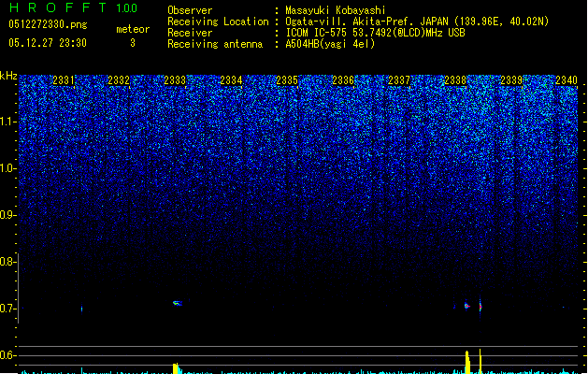Image resolution: width=588 pixels, height=374 pixels.
Task: Click the meteor count label
Action: (133, 29)
